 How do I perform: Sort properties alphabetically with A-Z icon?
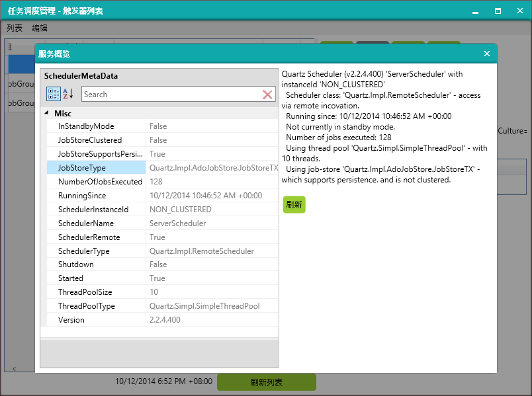68,94
